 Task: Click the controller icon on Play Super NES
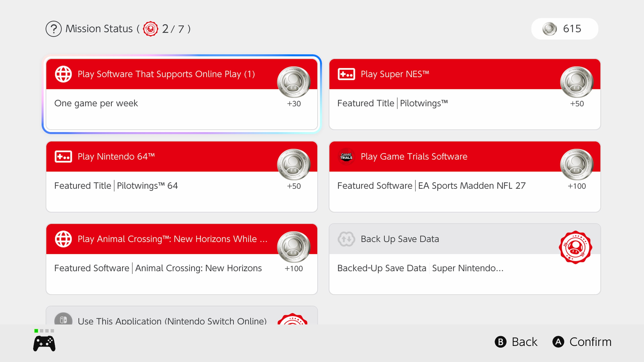[346, 74]
